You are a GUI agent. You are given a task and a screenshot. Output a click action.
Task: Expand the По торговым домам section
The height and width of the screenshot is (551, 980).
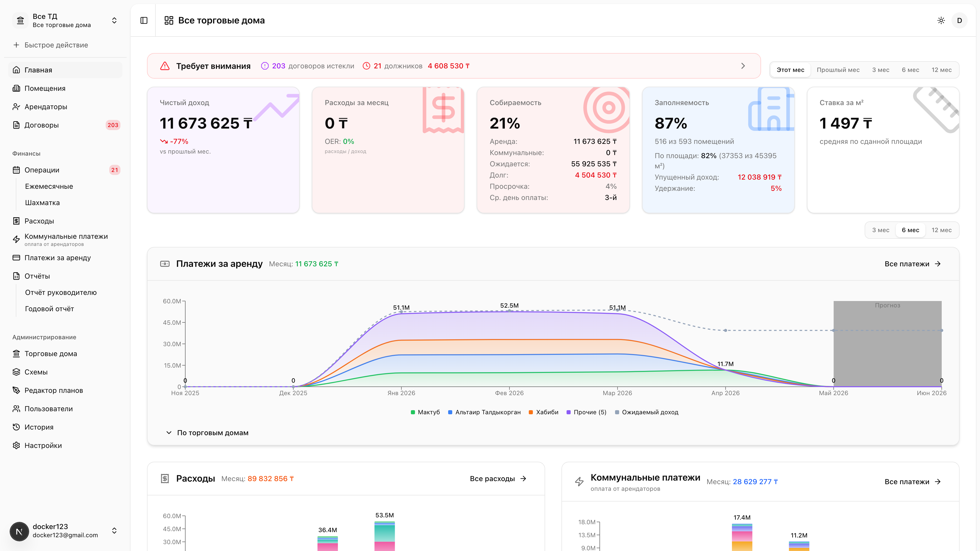click(x=207, y=433)
